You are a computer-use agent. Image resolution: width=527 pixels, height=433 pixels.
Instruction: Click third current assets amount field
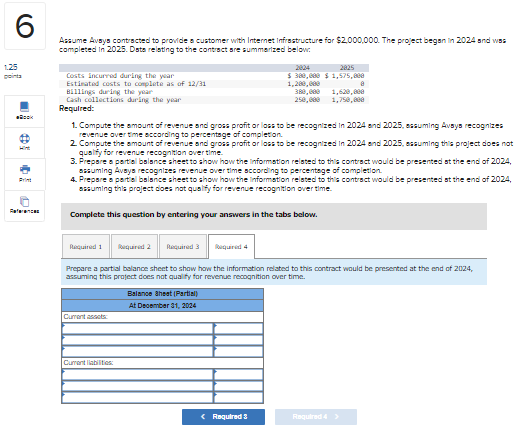pyautogui.click(x=238, y=351)
